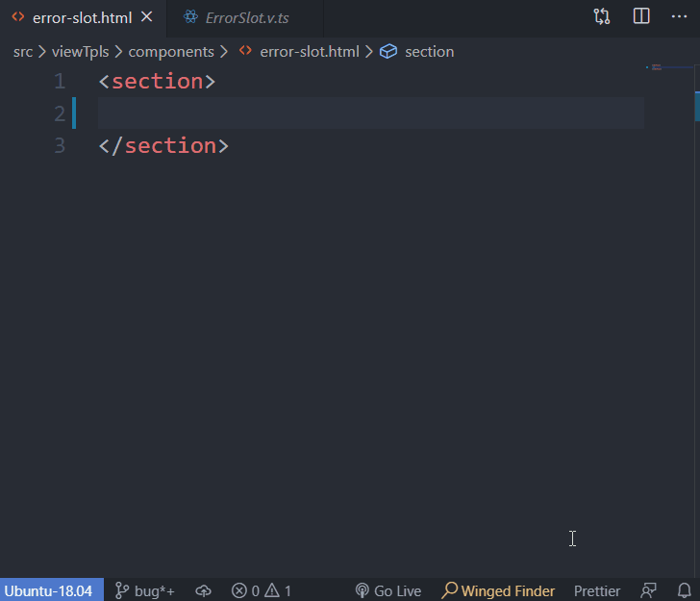Close the error-slot.html tab

click(x=146, y=17)
